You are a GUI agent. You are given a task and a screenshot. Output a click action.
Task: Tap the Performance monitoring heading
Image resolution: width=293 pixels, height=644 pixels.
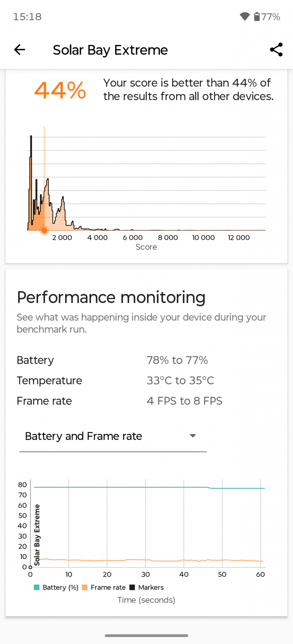[x=111, y=297]
